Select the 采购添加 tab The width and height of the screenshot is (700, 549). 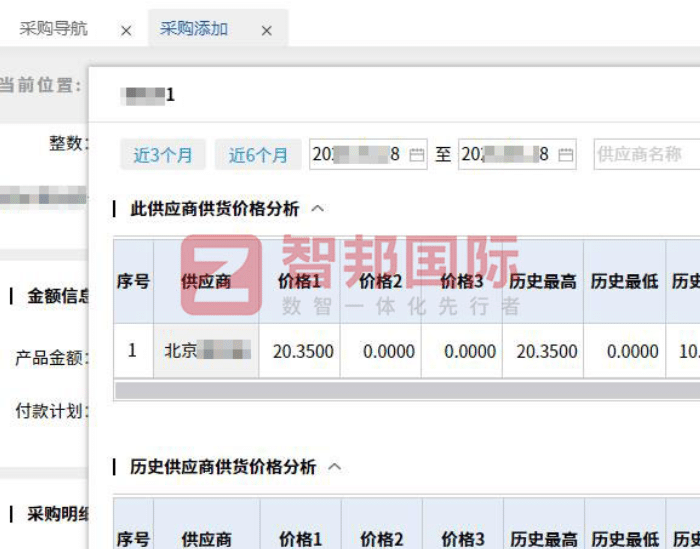(x=194, y=29)
